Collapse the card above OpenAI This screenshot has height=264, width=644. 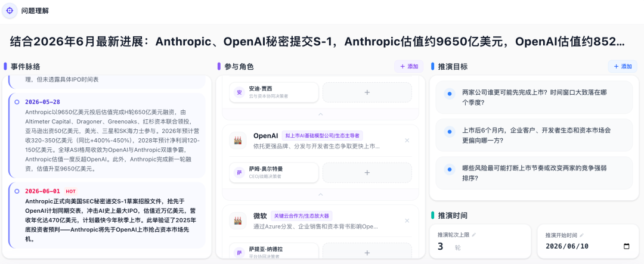click(x=321, y=114)
